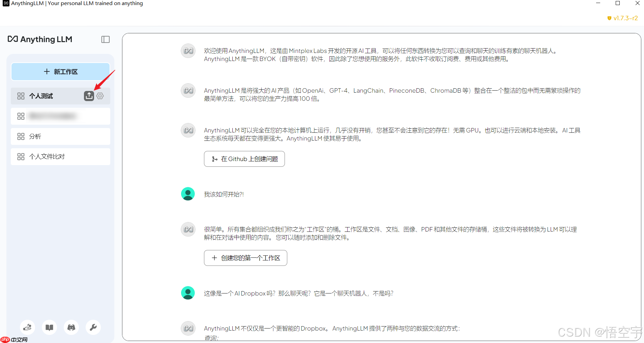Click the v1.7.3-r2 version label
The height and width of the screenshot is (343, 644).
coord(622,18)
